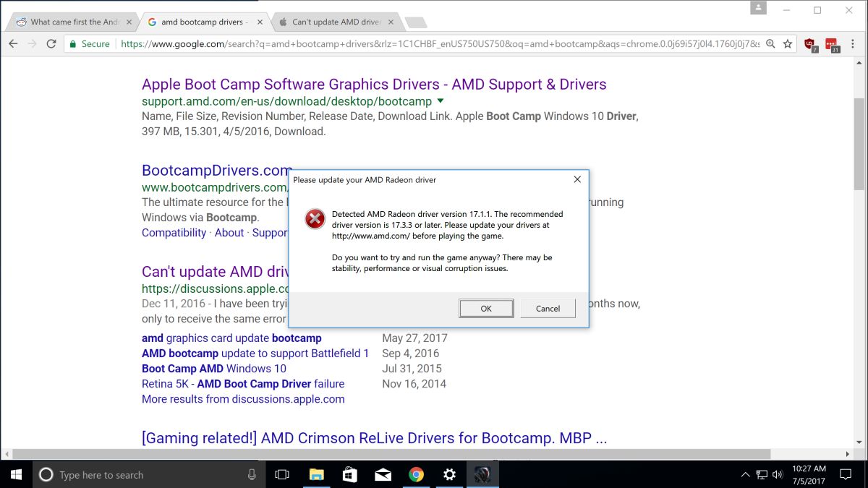This screenshot has width=868, height=488.
Task: Open File Explorer from the taskbar
Action: (316, 475)
